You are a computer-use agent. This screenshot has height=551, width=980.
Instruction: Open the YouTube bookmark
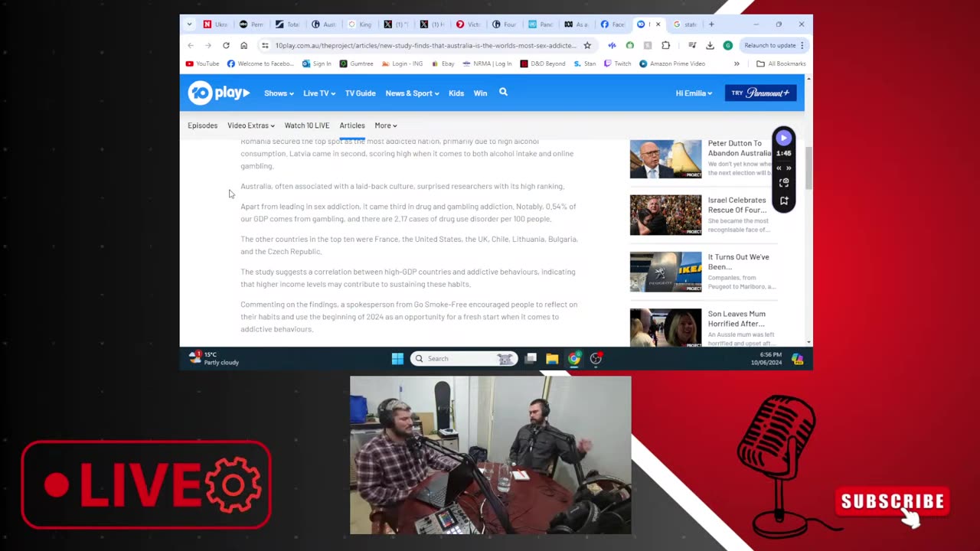point(202,64)
